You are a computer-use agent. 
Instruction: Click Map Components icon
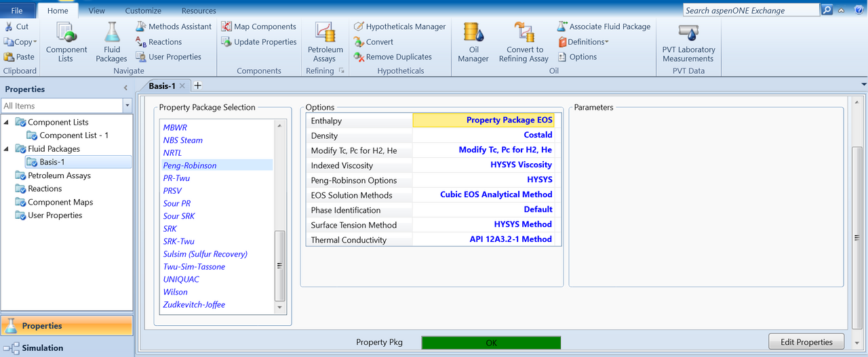click(x=226, y=26)
